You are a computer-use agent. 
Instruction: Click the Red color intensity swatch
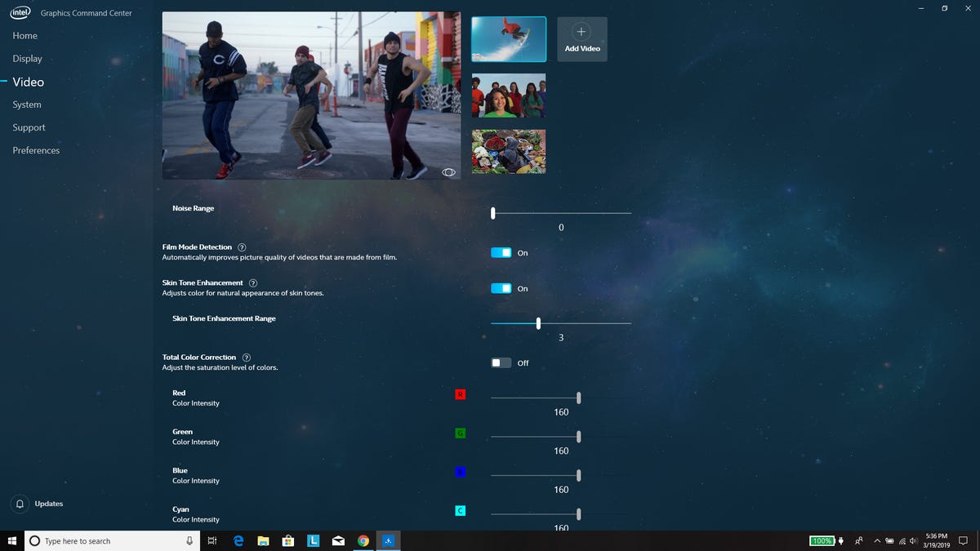(460, 394)
